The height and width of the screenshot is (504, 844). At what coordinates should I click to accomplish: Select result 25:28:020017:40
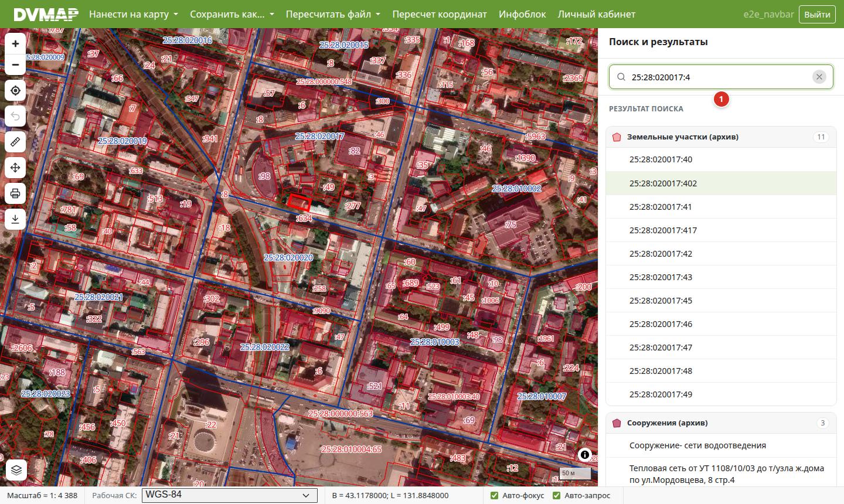(x=721, y=159)
